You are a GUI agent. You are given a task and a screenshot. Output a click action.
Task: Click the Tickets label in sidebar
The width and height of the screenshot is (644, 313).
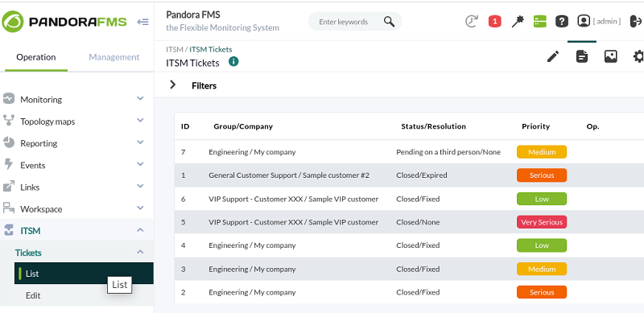(x=28, y=253)
